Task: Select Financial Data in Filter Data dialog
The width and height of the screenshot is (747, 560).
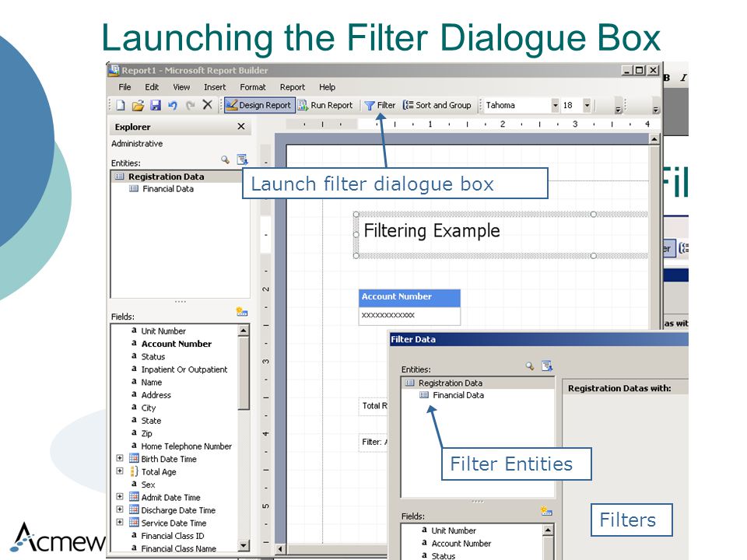Action: (x=458, y=395)
